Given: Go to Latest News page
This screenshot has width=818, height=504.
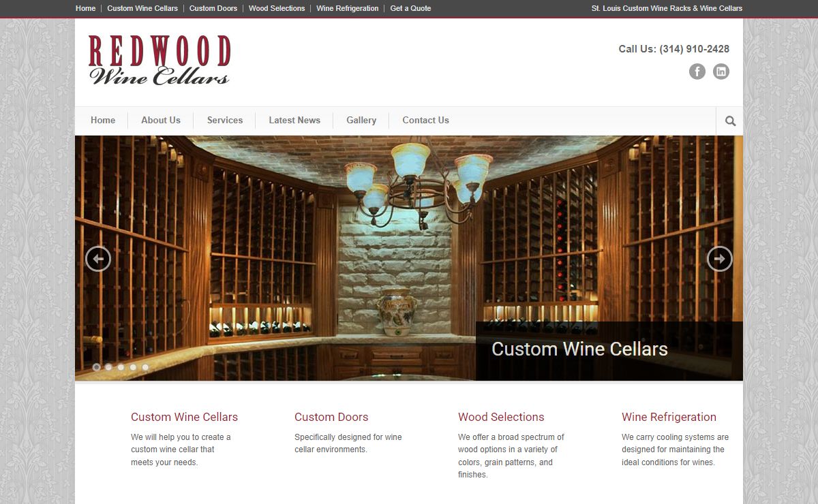Looking at the screenshot, I should pos(294,120).
